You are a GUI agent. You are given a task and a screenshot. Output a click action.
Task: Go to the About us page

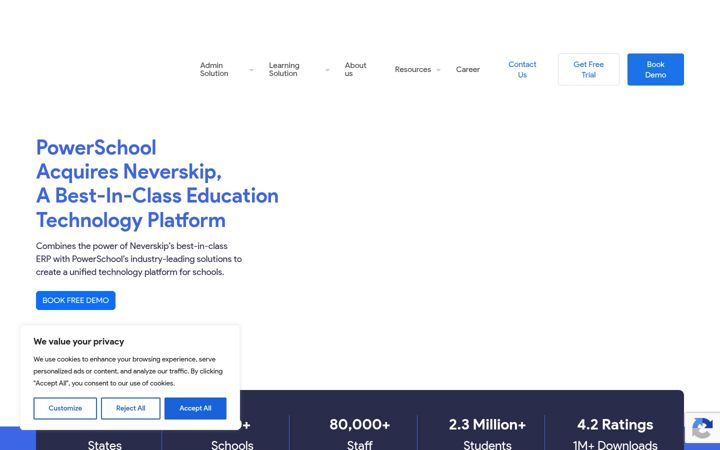coord(355,69)
